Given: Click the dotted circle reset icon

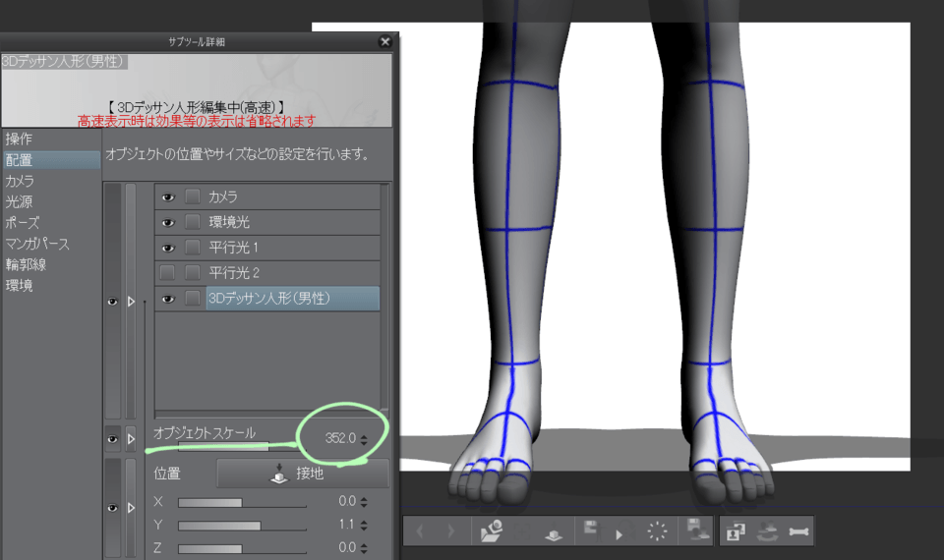Looking at the screenshot, I should click(x=657, y=532).
